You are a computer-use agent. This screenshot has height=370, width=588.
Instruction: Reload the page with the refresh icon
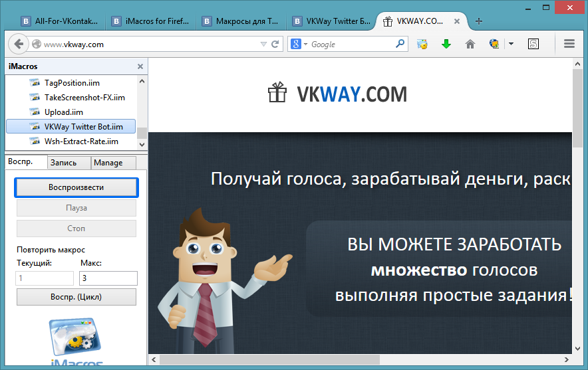(275, 45)
